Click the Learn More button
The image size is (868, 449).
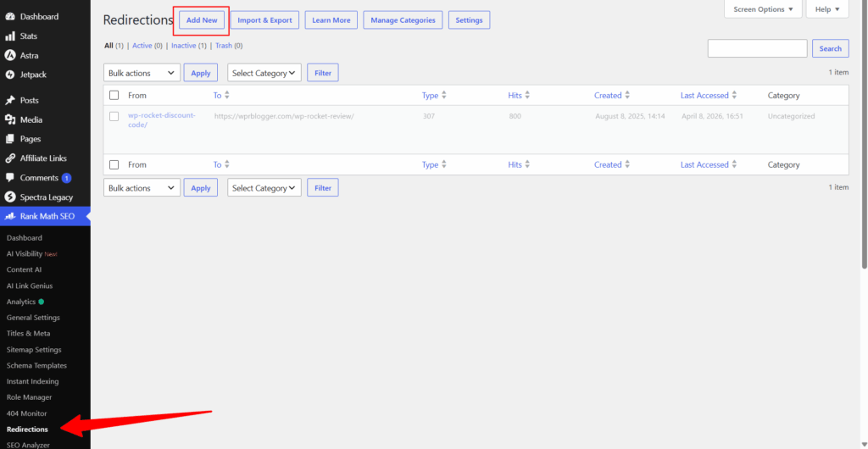pyautogui.click(x=331, y=19)
